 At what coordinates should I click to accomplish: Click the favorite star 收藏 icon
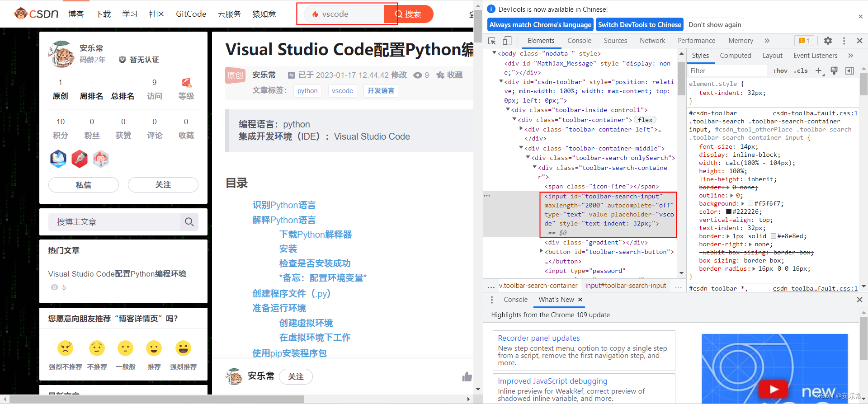[x=440, y=75]
